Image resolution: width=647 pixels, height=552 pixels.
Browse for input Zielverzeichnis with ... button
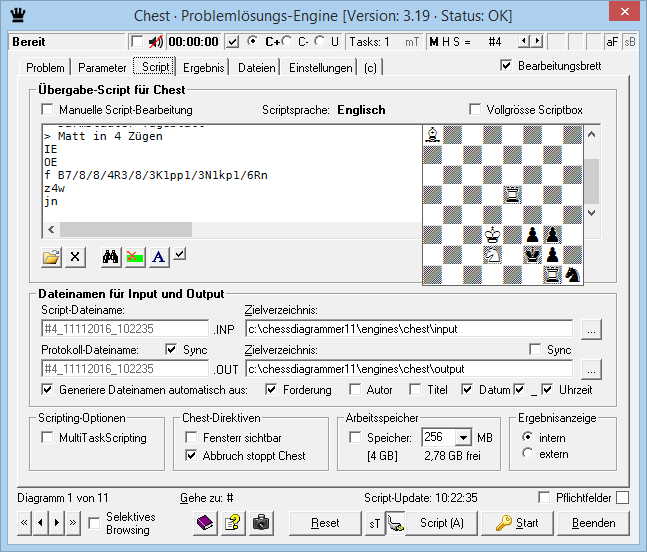coord(591,330)
